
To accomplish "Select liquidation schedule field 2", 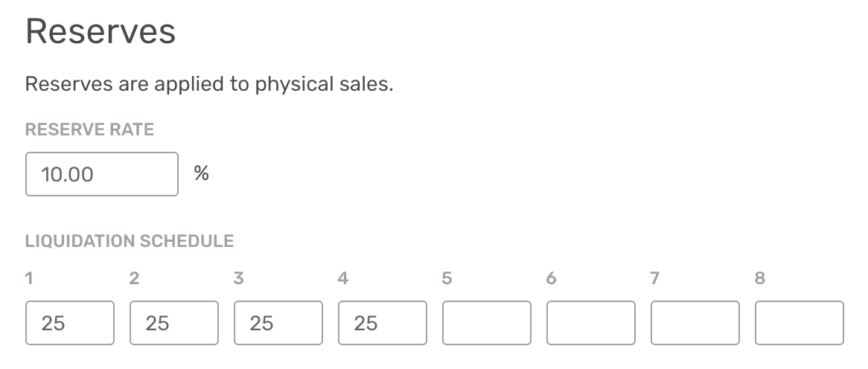I will point(174,323).
